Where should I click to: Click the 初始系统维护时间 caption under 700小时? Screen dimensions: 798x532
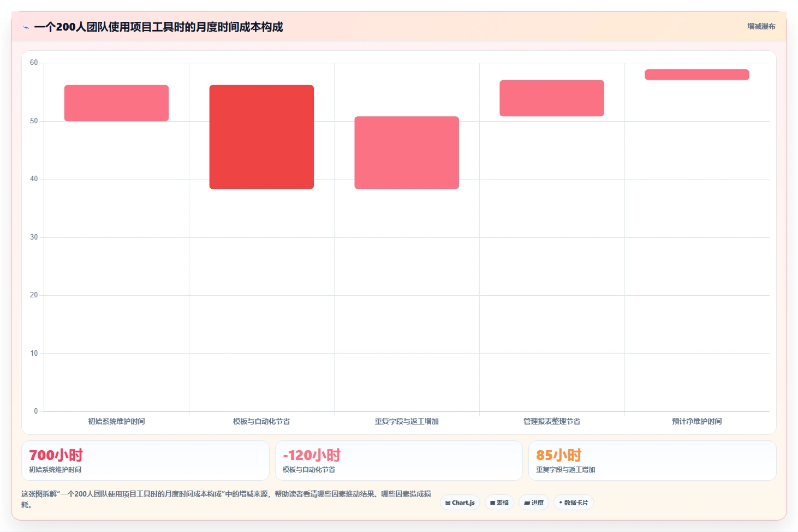coord(55,470)
